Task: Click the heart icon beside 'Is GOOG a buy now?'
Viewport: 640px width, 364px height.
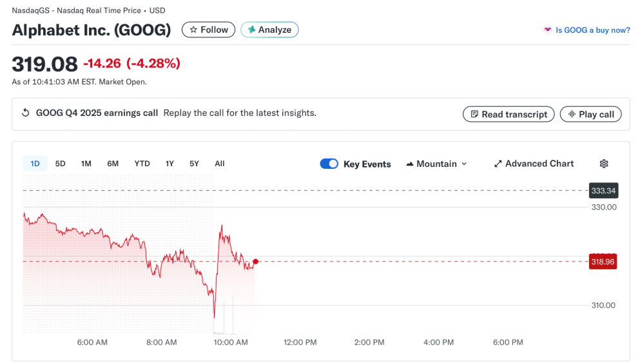Action: point(548,30)
